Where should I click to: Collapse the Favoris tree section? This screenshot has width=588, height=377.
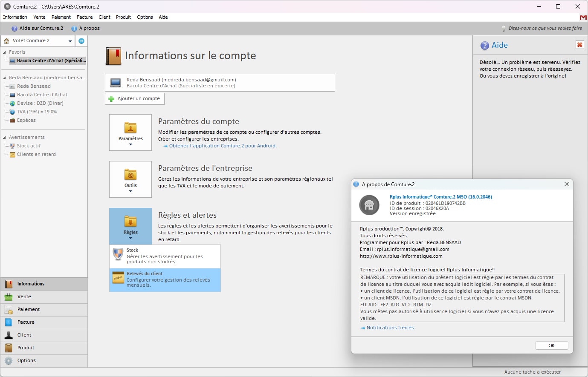tap(4, 52)
